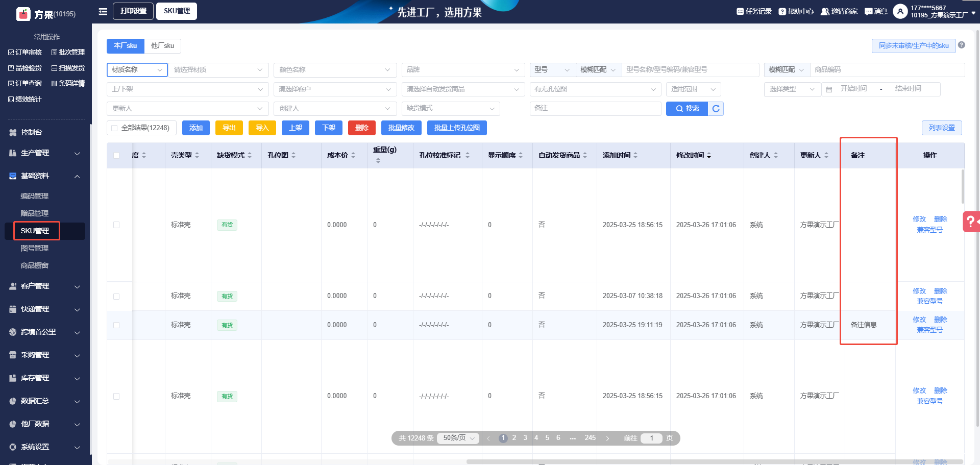Click the hamburger menu collapse icon

(103, 11)
